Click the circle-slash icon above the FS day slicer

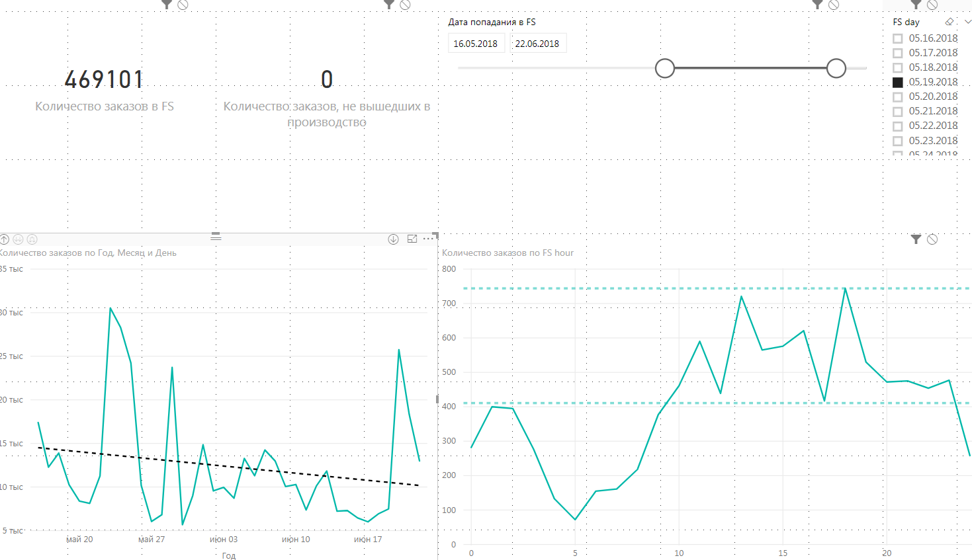[932, 4]
